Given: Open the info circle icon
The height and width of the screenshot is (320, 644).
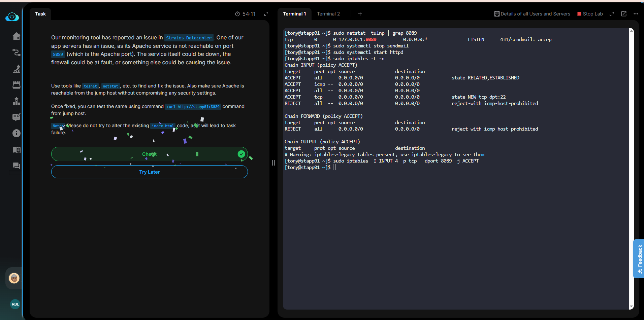Looking at the screenshot, I should (x=16, y=133).
